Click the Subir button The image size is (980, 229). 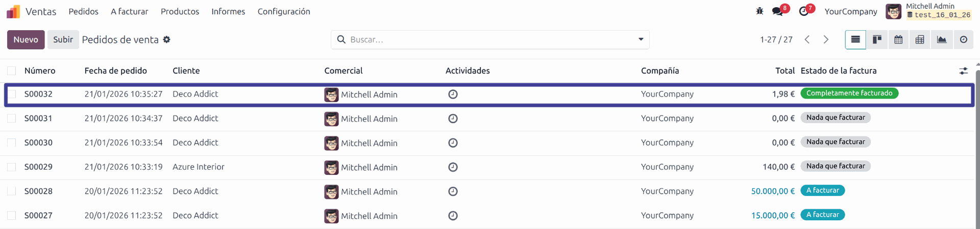tap(63, 40)
